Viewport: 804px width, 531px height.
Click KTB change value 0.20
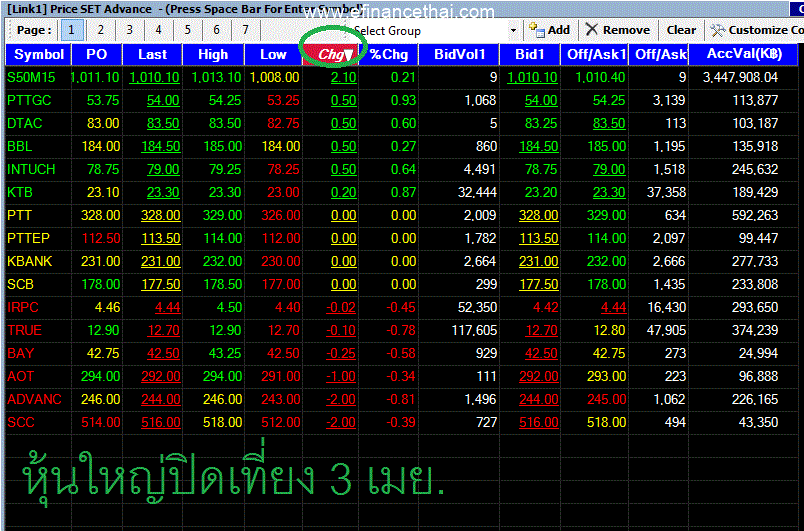[344, 193]
